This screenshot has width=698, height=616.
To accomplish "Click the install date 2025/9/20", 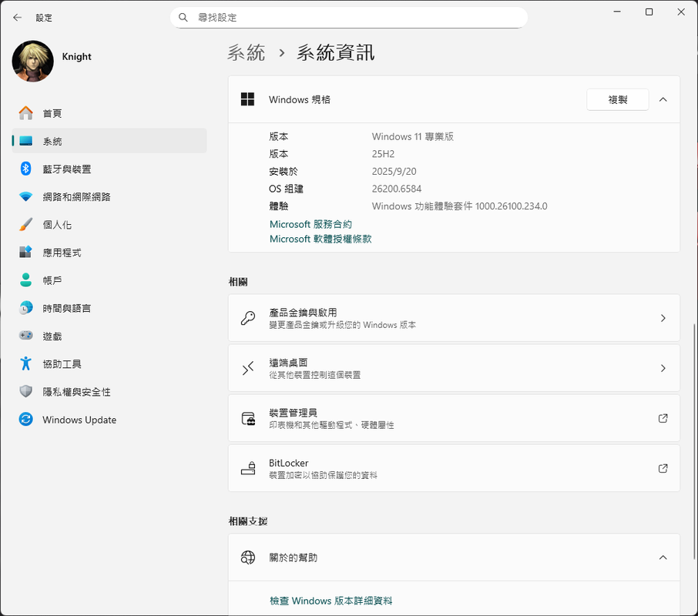I will tap(394, 171).
